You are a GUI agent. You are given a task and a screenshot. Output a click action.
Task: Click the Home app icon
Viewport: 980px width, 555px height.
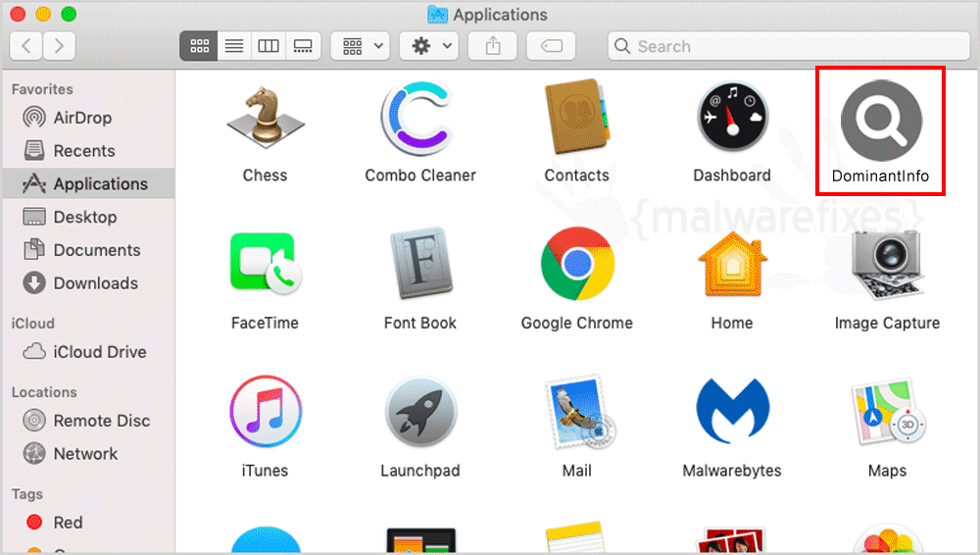coord(732,264)
